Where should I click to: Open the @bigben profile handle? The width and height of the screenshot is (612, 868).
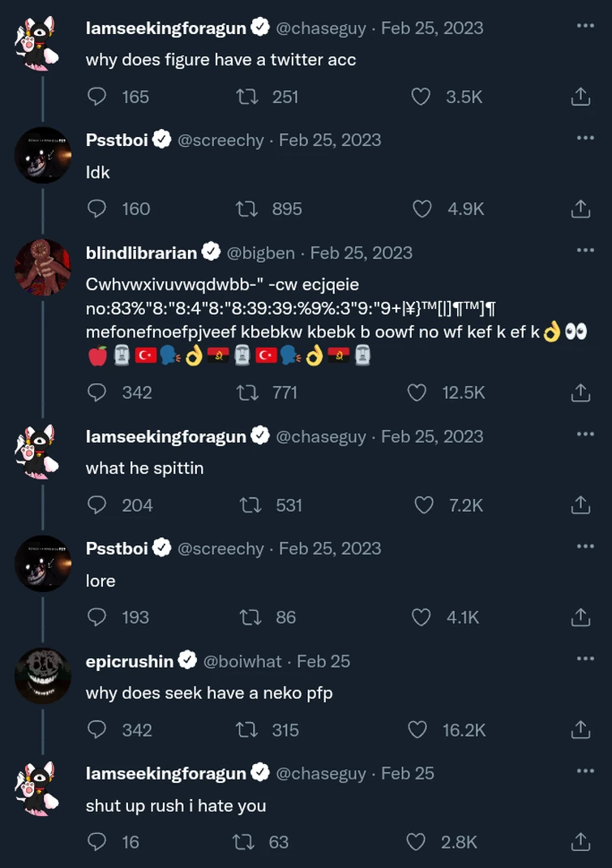click(x=260, y=253)
